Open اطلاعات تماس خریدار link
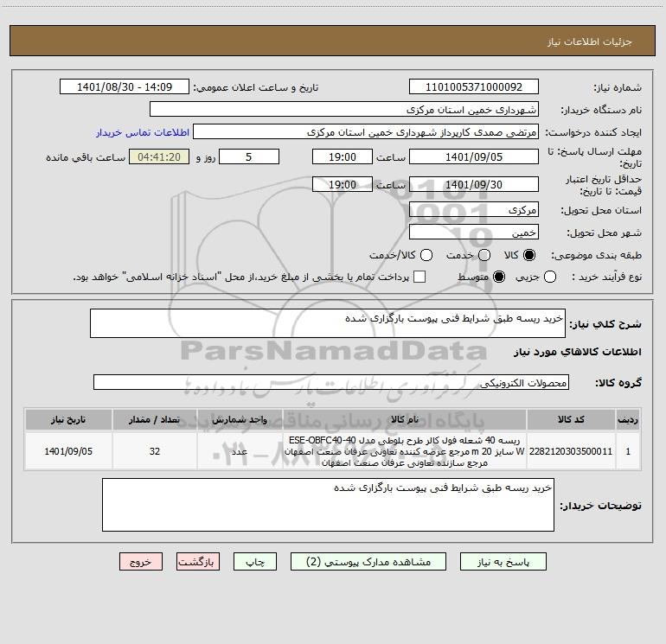666x644 pixels. tap(143, 132)
